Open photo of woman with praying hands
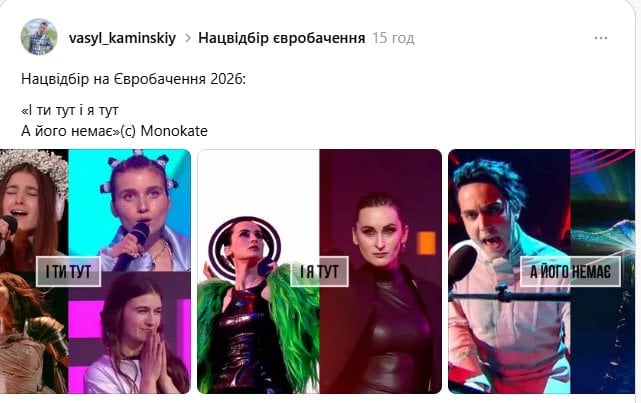 130,333
